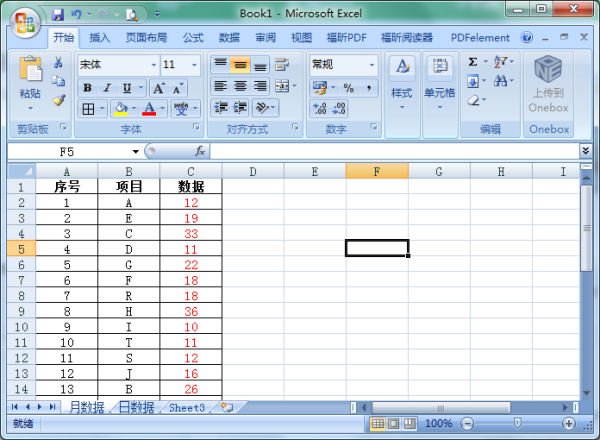Image resolution: width=600 pixels, height=440 pixels.
Task: Decrease the indent
Action: click(x=221, y=108)
